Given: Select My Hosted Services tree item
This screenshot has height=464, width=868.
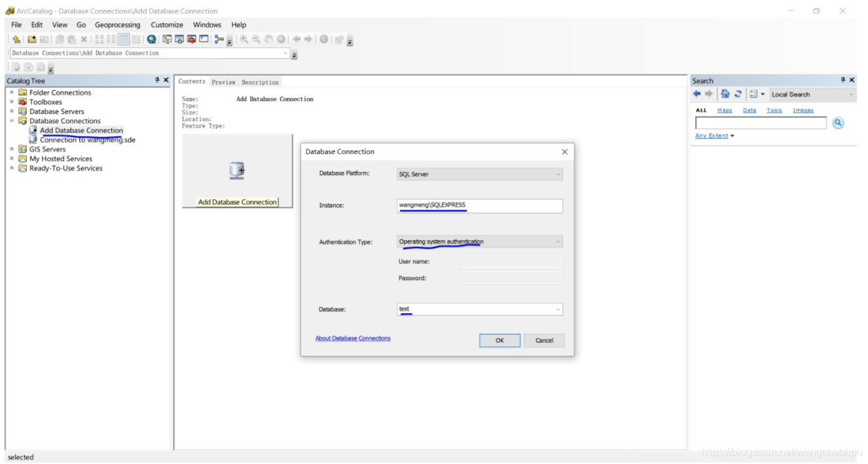Looking at the screenshot, I should pyautogui.click(x=61, y=159).
